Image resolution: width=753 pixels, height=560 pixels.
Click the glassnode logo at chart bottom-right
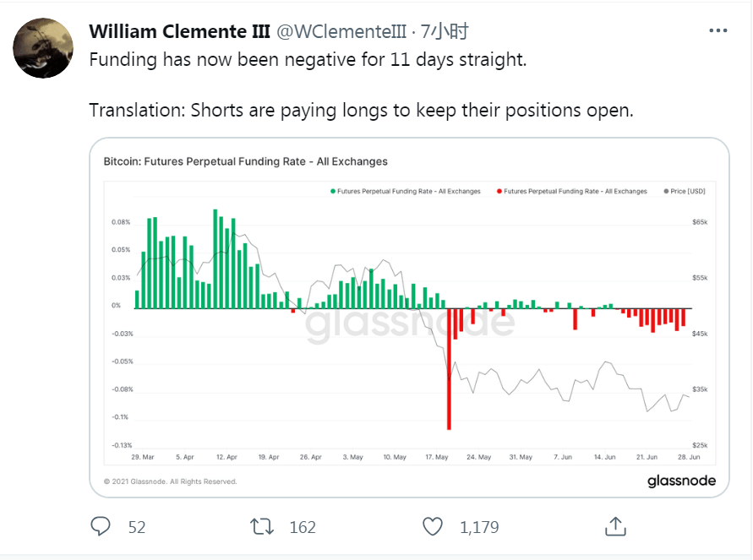pyautogui.click(x=681, y=481)
